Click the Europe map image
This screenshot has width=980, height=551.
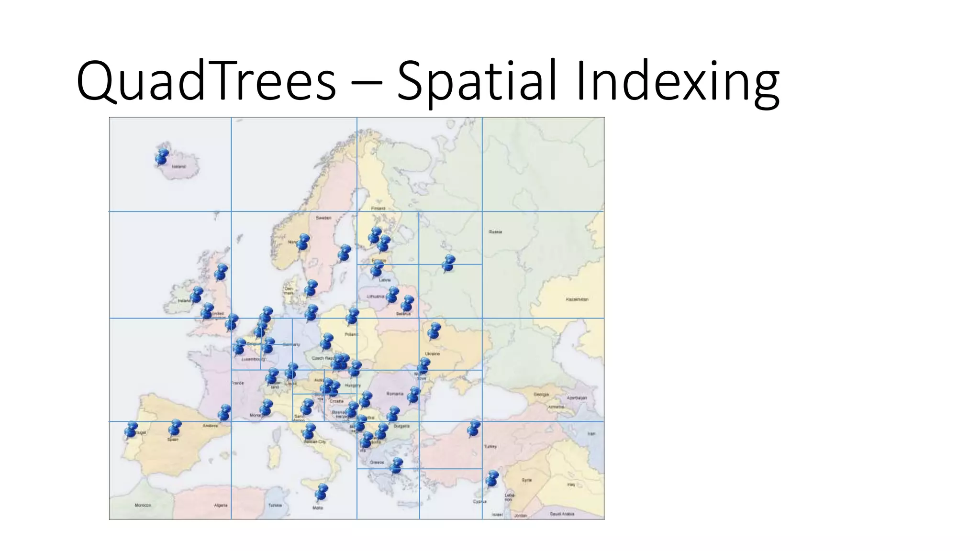coord(356,318)
